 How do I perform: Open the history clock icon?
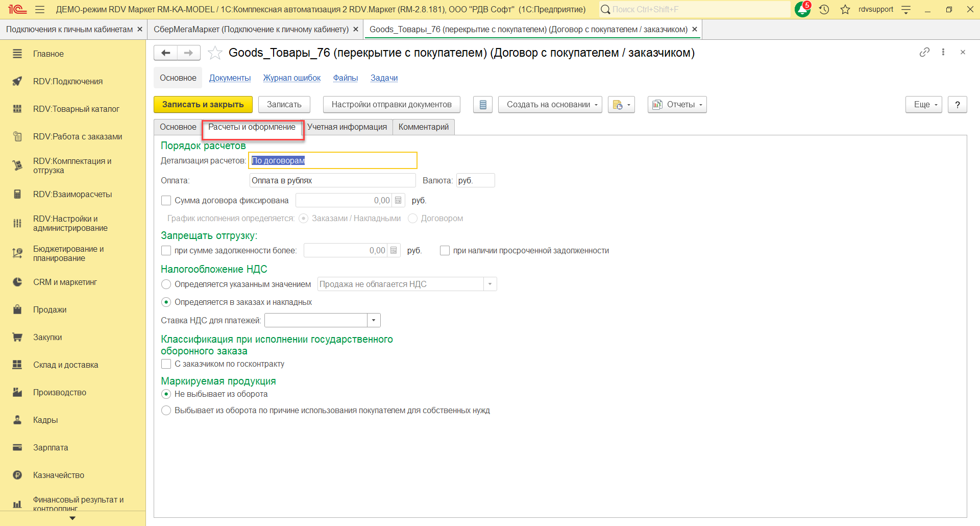[824, 9]
